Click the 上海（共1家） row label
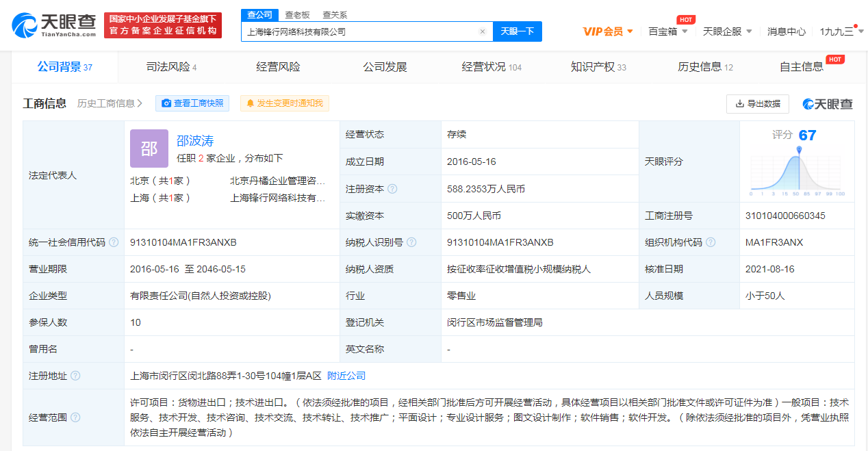This screenshot has width=868, height=451. 160,198
